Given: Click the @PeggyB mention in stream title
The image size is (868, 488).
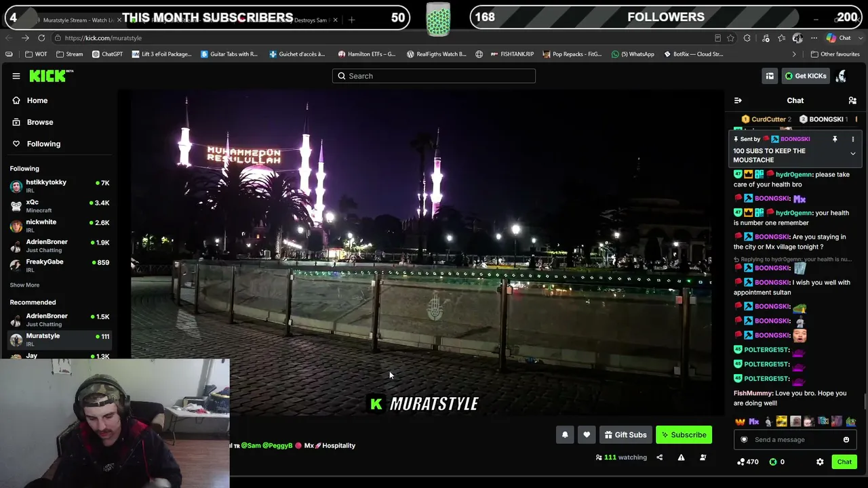Looking at the screenshot, I should 278,446.
